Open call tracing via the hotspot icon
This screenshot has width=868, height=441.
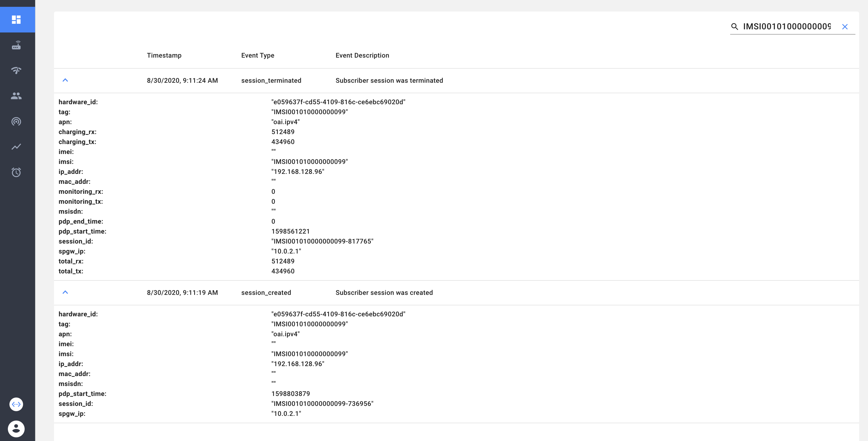tap(17, 122)
